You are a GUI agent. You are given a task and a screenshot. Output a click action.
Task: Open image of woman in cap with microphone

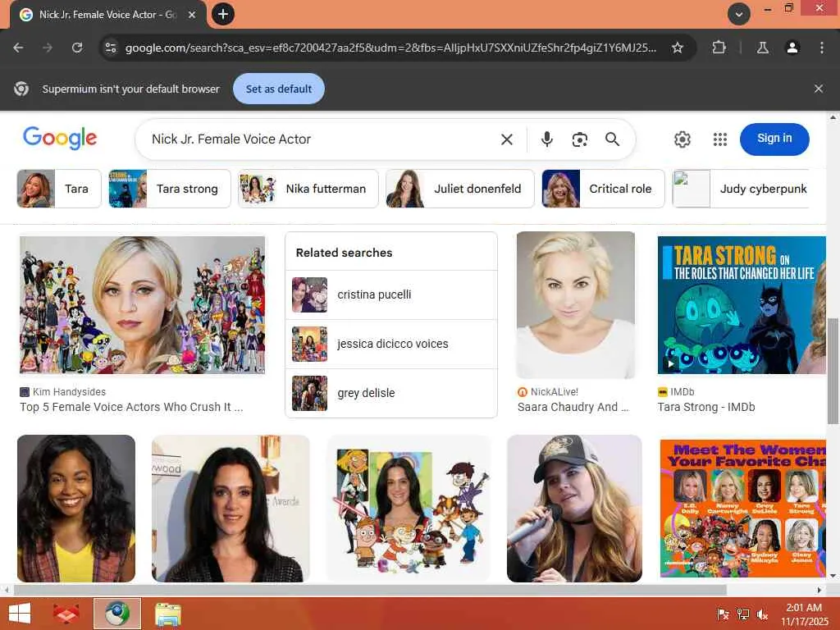tap(574, 509)
